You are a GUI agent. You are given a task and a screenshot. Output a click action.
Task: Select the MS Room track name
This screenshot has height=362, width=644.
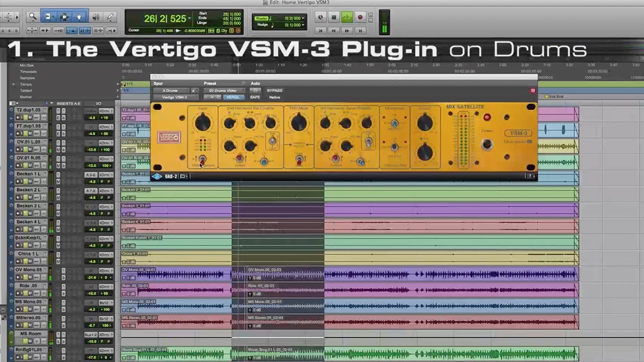pos(30,334)
